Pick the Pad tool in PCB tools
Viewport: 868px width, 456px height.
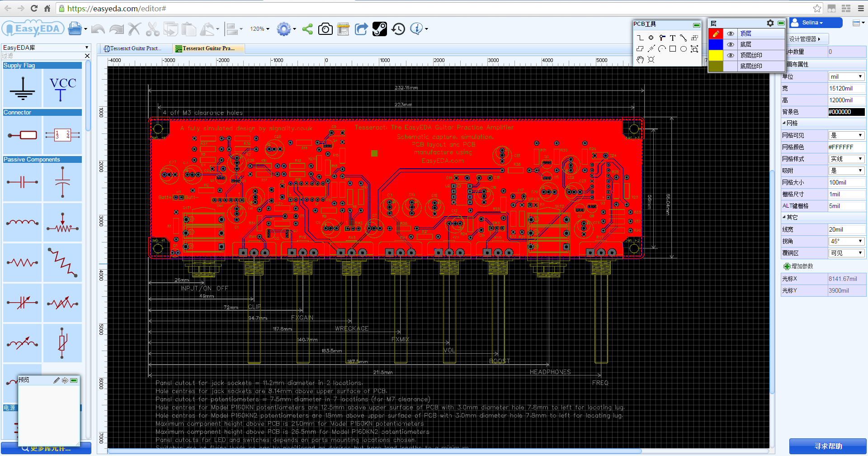(x=651, y=38)
